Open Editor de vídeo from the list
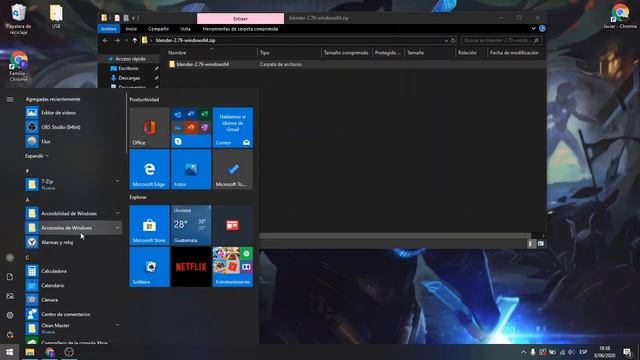 coord(73,113)
